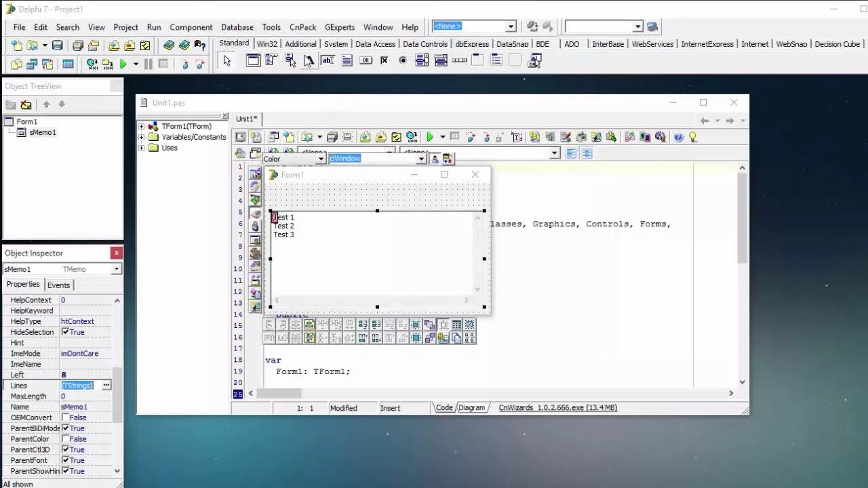Toggle the ParentFont True checkbox
This screenshot has height=488, width=868.
coord(66,460)
